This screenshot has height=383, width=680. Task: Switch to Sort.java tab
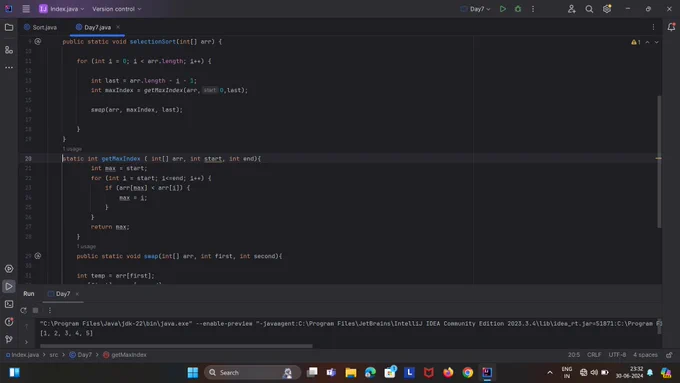coord(40,27)
